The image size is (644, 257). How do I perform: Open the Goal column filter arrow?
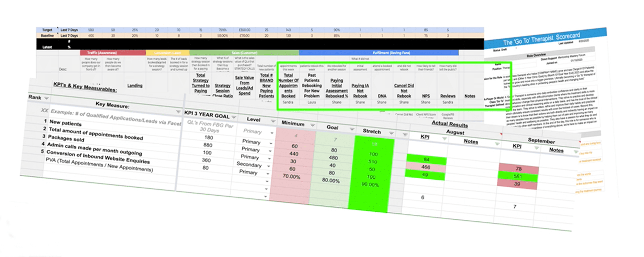pos(352,129)
